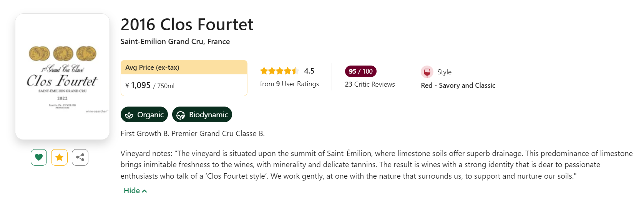Click the 2016 Clos Fourtet title
Screen dimensions: 644x202
(187, 25)
